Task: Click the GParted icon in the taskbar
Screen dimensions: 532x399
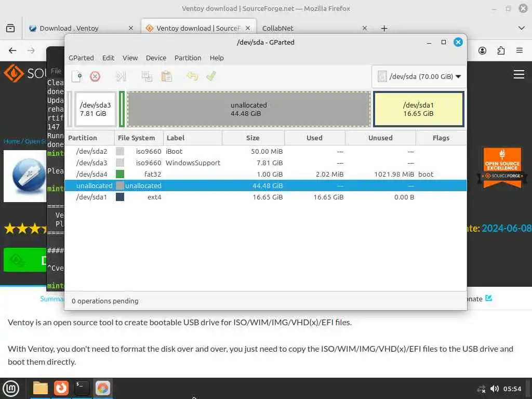Action: (102, 389)
